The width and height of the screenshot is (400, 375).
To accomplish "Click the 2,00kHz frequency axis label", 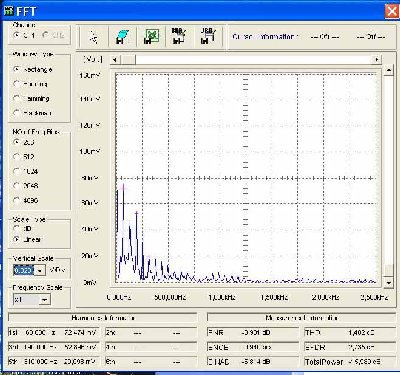I will (325, 297).
